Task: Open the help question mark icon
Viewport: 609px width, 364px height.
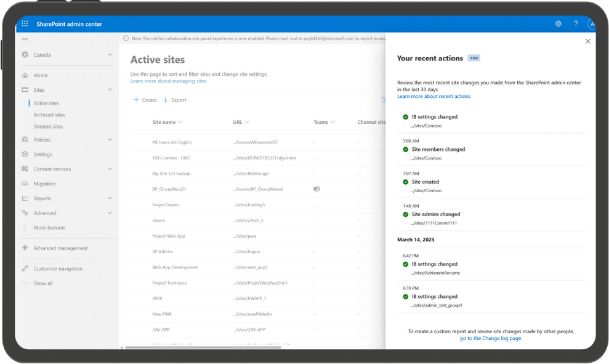Action: click(576, 23)
